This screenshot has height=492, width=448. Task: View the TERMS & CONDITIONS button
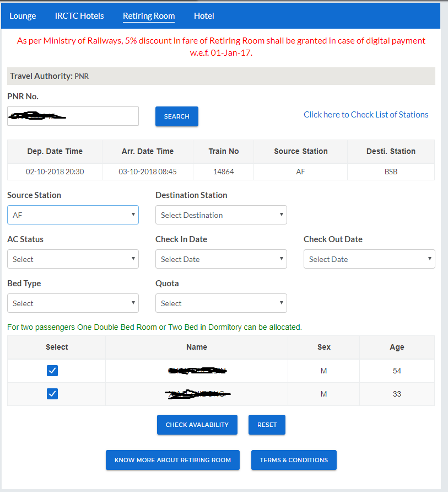(x=294, y=460)
